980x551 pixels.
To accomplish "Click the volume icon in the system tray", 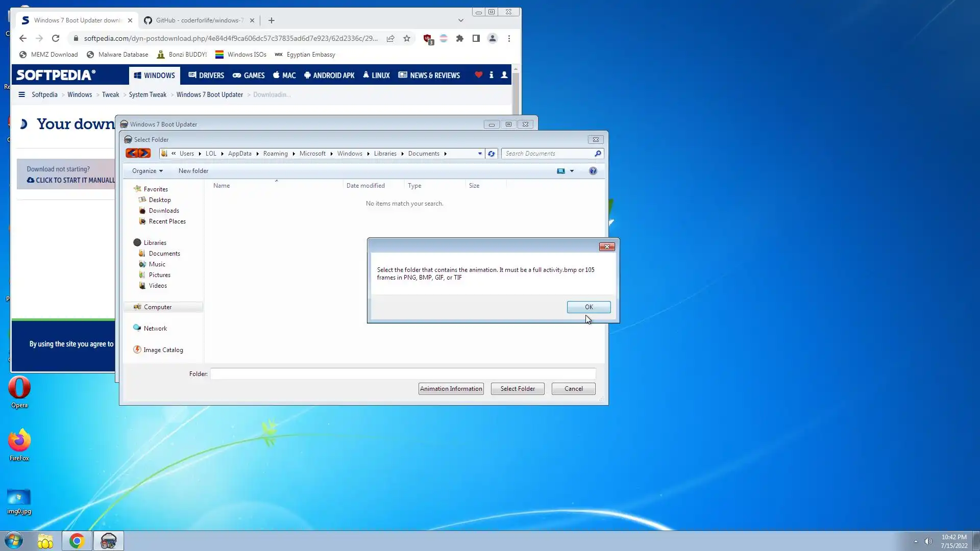I will point(928,541).
